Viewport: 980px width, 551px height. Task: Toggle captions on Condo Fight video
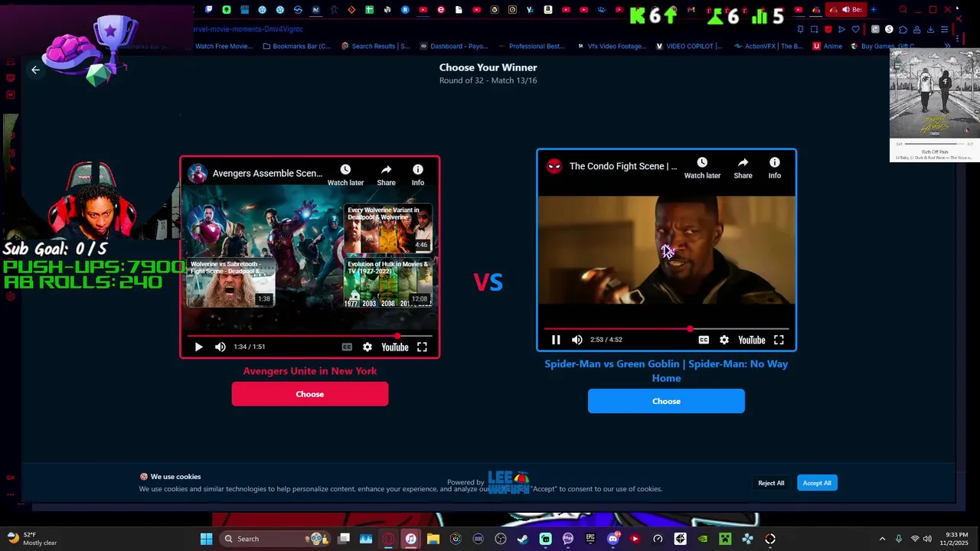click(704, 340)
